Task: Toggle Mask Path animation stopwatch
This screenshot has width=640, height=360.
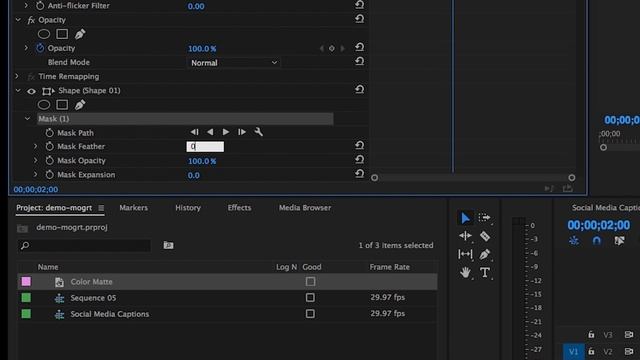Action: pyautogui.click(x=49, y=133)
